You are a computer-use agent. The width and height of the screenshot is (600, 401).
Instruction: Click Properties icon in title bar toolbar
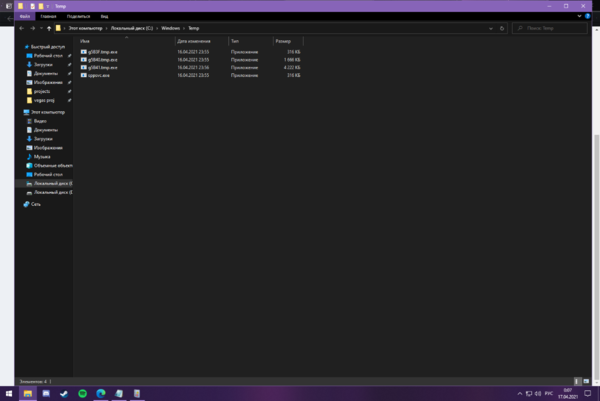(33, 6)
